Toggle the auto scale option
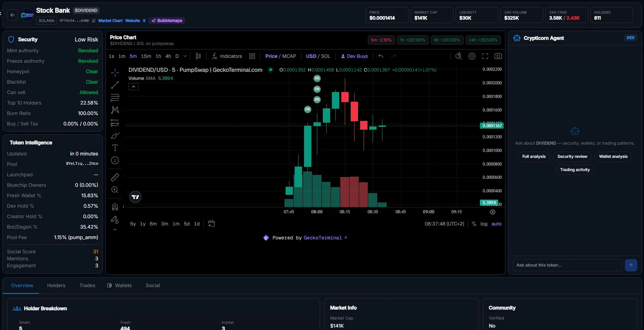 [x=496, y=224]
